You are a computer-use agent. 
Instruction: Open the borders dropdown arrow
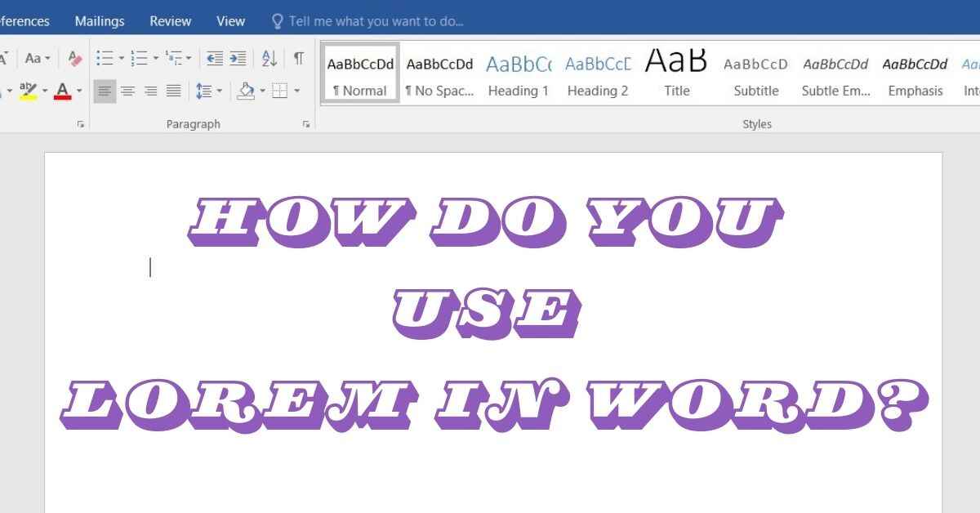pos(297,91)
